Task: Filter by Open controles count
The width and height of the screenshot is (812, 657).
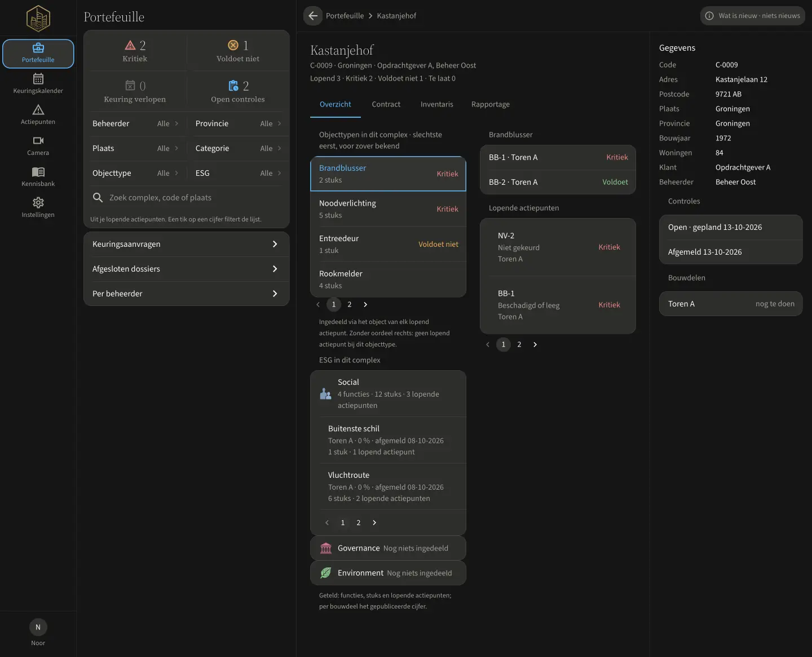Action: (238, 91)
